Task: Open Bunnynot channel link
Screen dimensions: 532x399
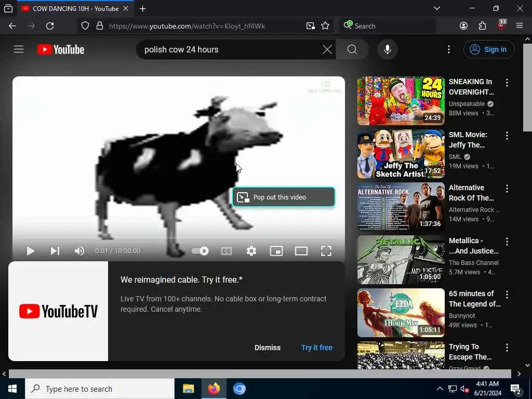Action: tap(462, 315)
